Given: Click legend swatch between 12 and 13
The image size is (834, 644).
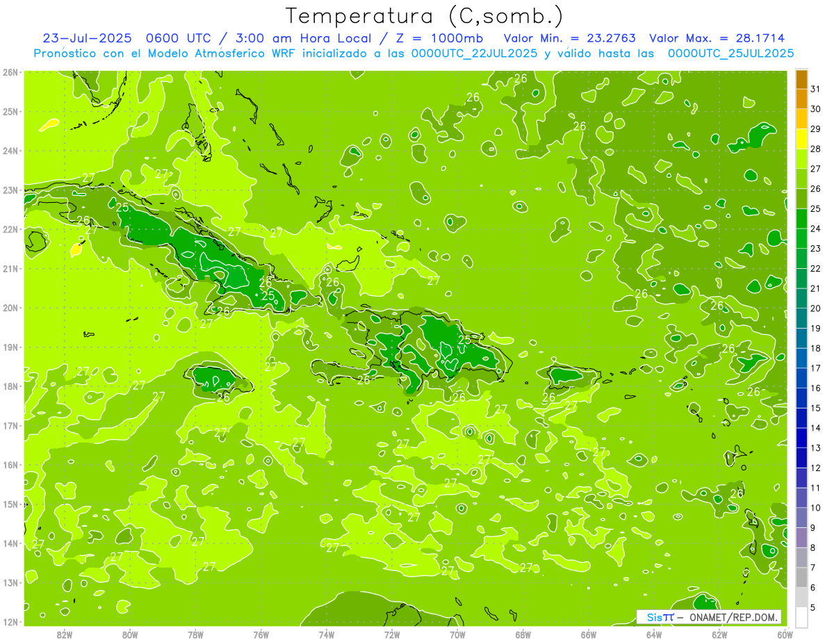Looking at the screenshot, I should 801,457.
